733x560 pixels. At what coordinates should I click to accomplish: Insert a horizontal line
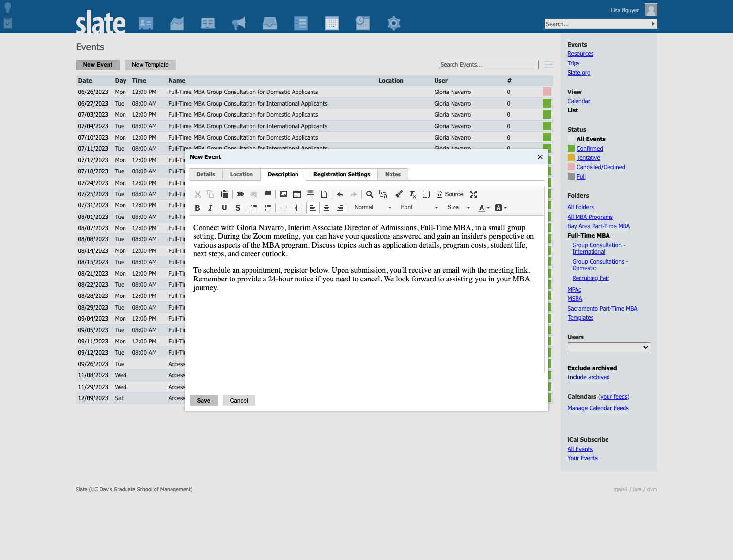[311, 194]
